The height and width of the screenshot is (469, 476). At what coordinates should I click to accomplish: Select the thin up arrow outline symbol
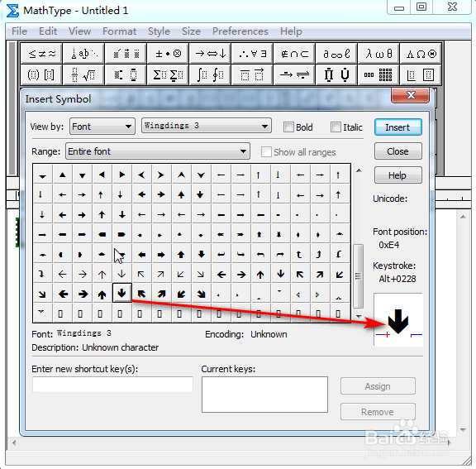pyautogui.click(x=102, y=275)
